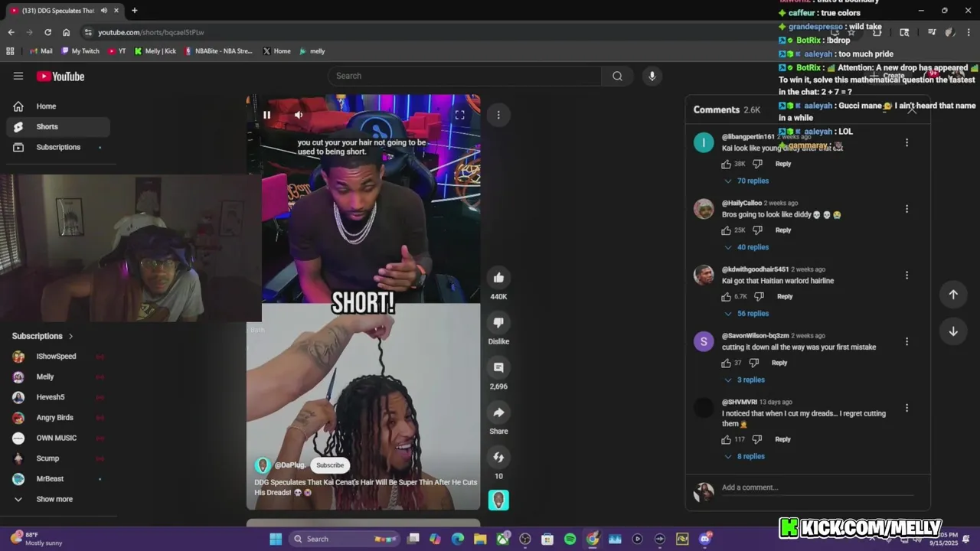Click the Add a comment field
Viewport: 980px width, 551px height.
pos(819,487)
